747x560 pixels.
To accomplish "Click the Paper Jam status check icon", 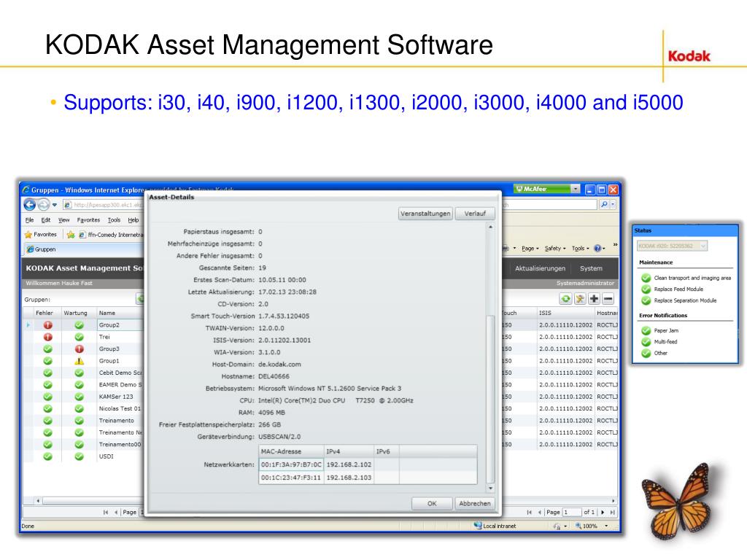I will point(646,330).
